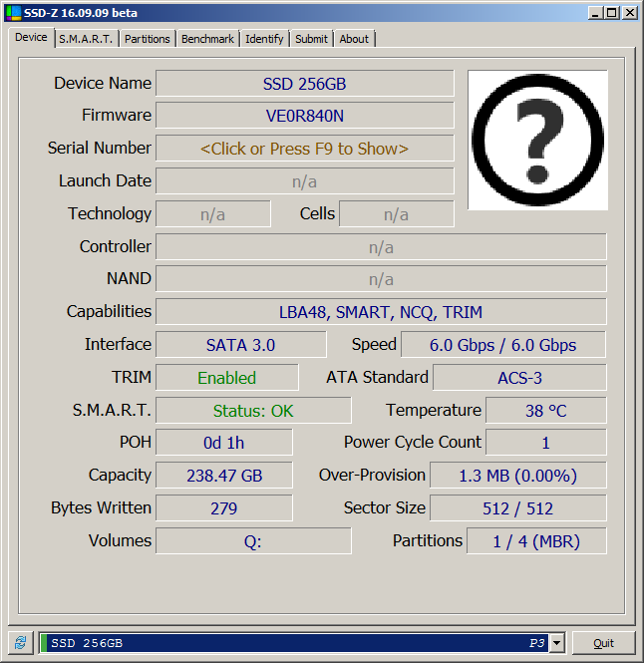
Task: Click the SSD-Z app icon in title bar
Action: [x=13, y=13]
